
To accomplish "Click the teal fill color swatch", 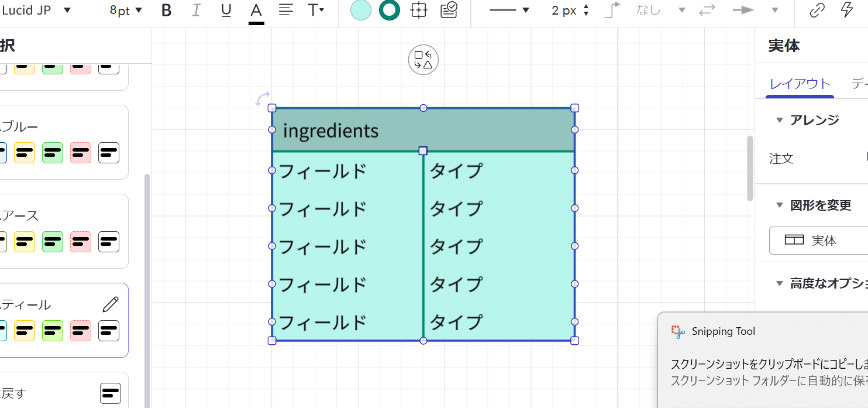I will click(360, 10).
